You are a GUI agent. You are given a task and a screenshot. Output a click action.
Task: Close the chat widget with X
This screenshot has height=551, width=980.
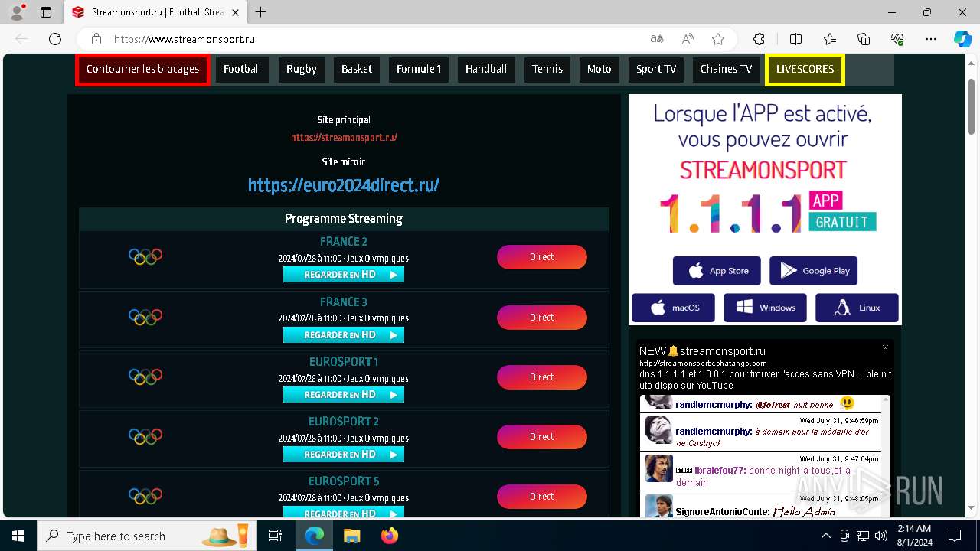tap(885, 348)
